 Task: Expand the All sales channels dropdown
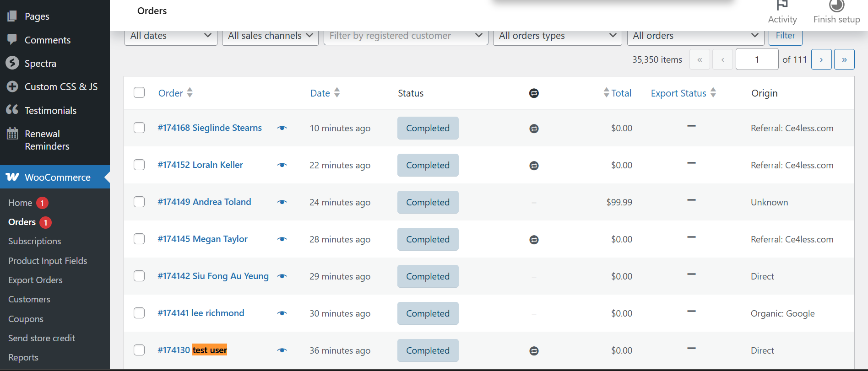pyautogui.click(x=270, y=36)
